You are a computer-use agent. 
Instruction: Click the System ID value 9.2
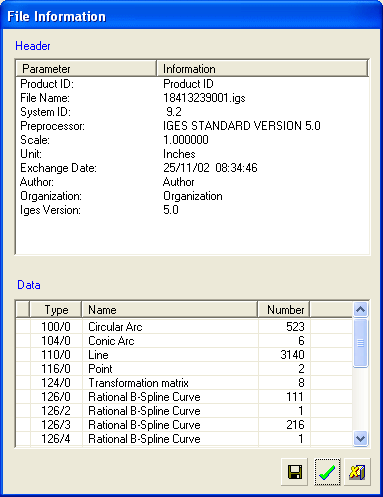174,112
